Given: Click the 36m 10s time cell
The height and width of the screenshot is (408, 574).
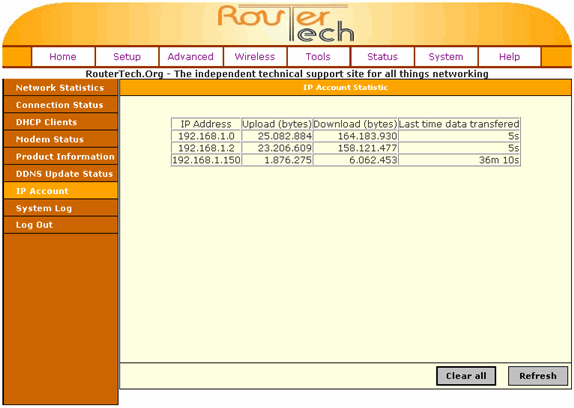Looking at the screenshot, I should 459,160.
